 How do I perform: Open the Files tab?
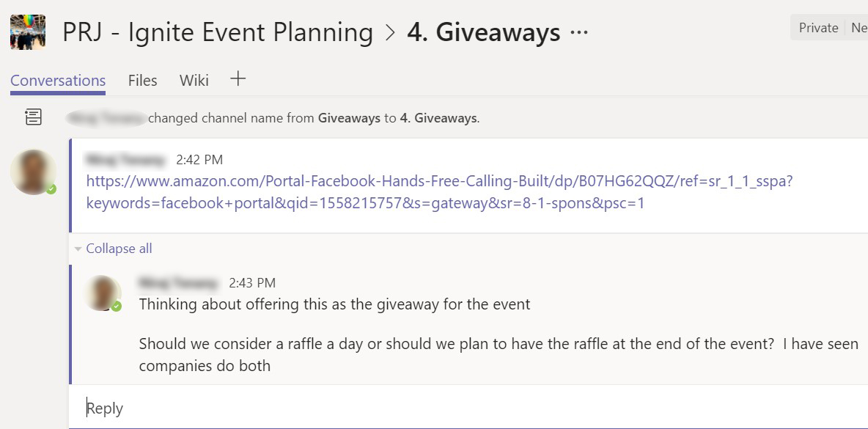(142, 81)
